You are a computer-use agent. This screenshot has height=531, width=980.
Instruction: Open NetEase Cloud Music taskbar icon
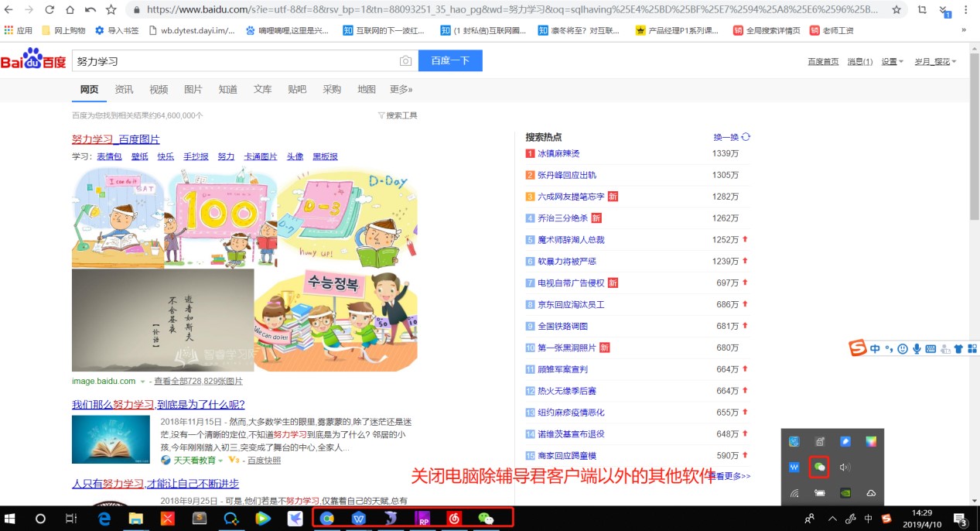[x=454, y=519]
